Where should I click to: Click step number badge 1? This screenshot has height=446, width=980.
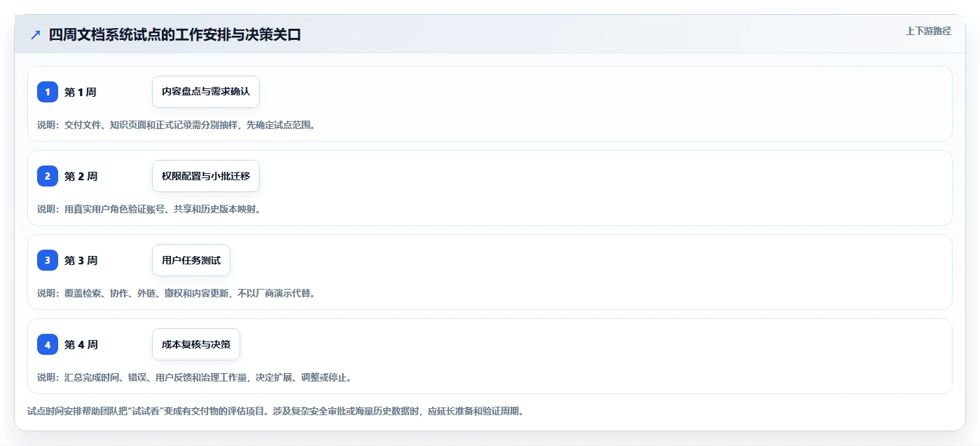click(x=48, y=92)
